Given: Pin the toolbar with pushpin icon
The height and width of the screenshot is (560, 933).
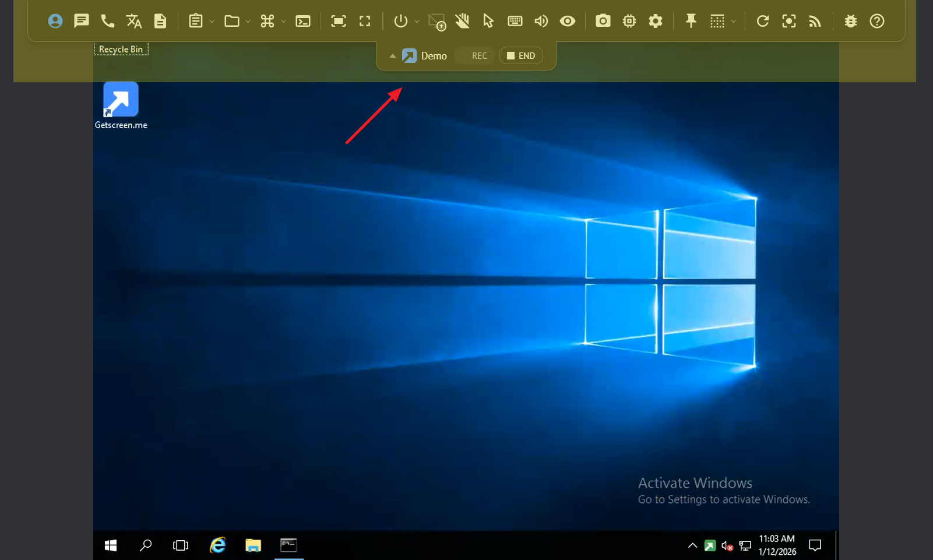Looking at the screenshot, I should 691,21.
